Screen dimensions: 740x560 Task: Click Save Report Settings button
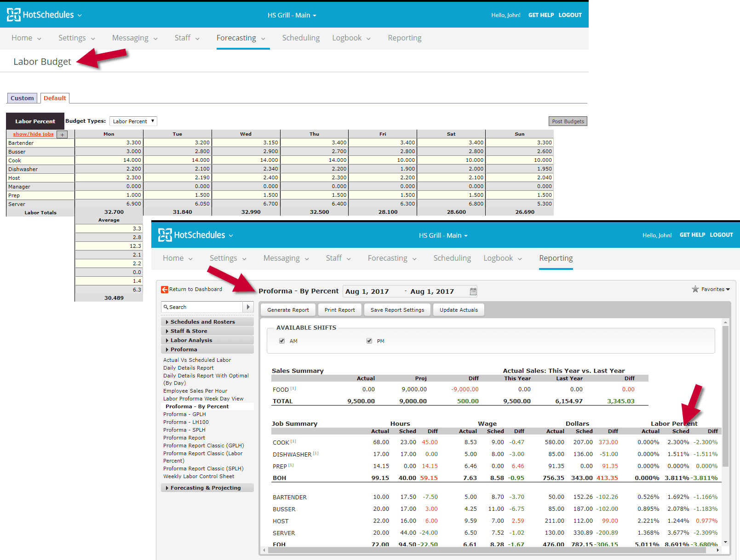397,310
